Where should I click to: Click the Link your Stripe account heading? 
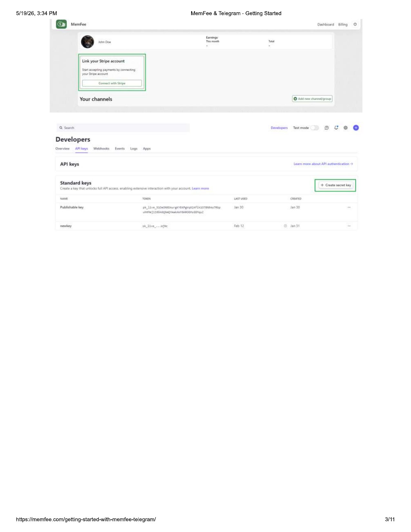point(103,61)
